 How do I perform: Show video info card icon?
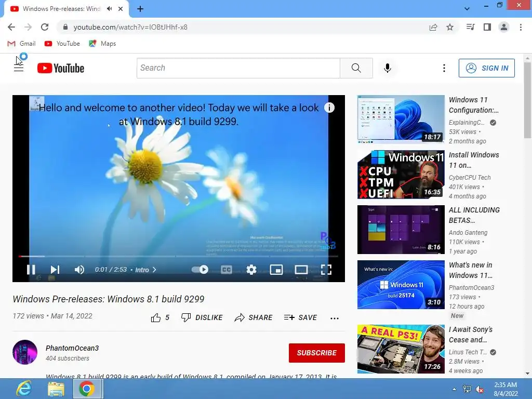[329, 108]
